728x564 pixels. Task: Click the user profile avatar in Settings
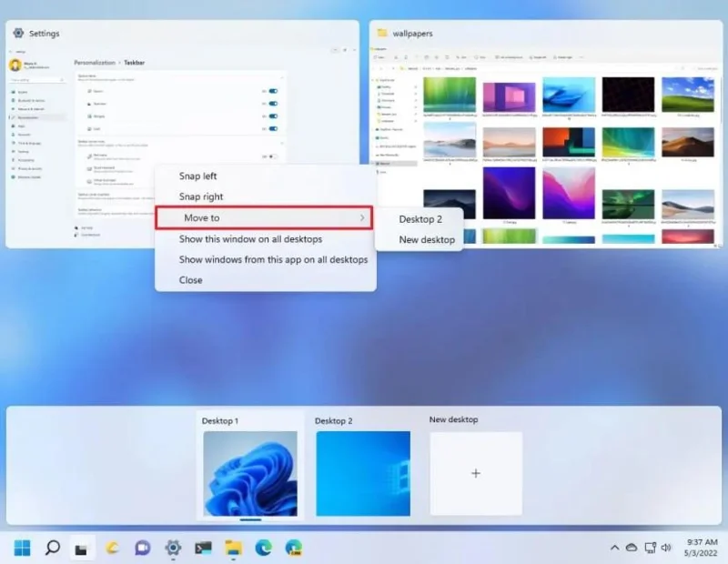(15, 65)
